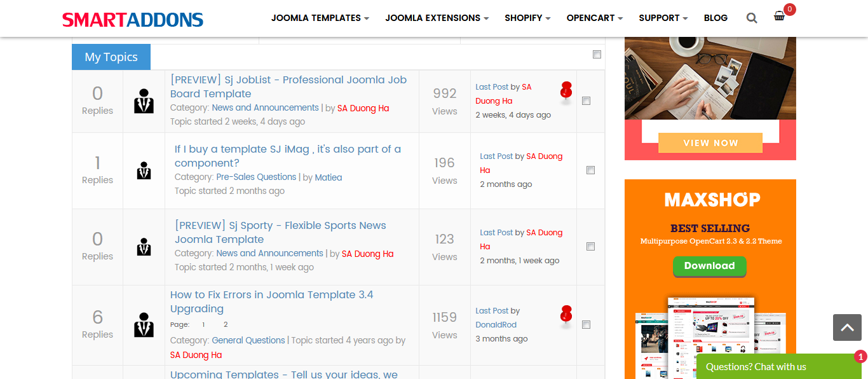This screenshot has width=868, height=379.
Task: Open the search magnifier icon
Action: (x=752, y=18)
